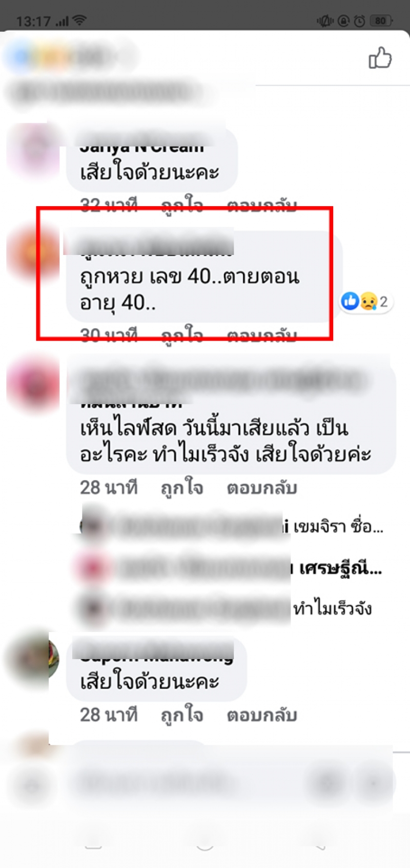Expand the reply mentioning เขมจิรา ชื่อ...
Screen dimensions: 410x868
pyautogui.click(x=232, y=526)
